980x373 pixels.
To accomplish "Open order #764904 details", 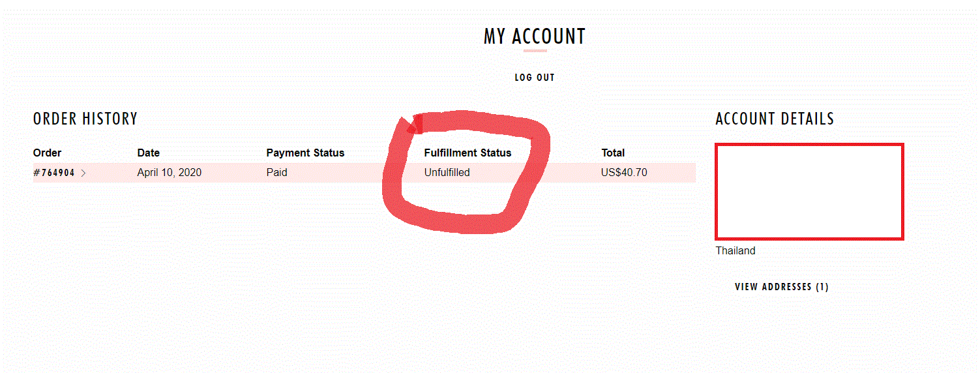I will [x=54, y=173].
